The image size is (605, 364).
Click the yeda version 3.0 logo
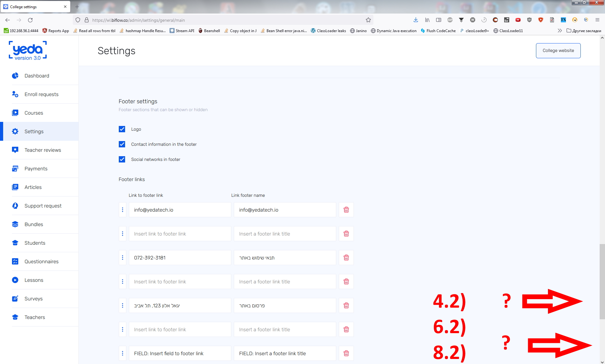click(28, 50)
